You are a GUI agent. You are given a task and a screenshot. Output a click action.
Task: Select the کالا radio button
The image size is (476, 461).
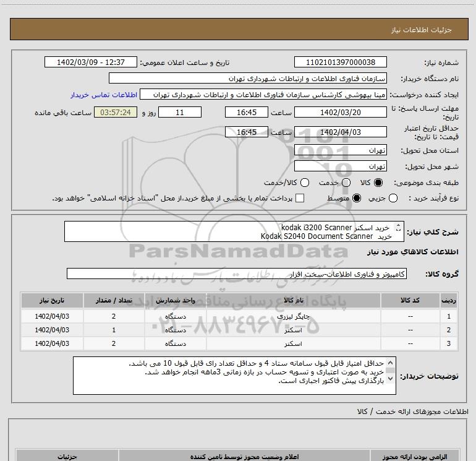coord(378,183)
